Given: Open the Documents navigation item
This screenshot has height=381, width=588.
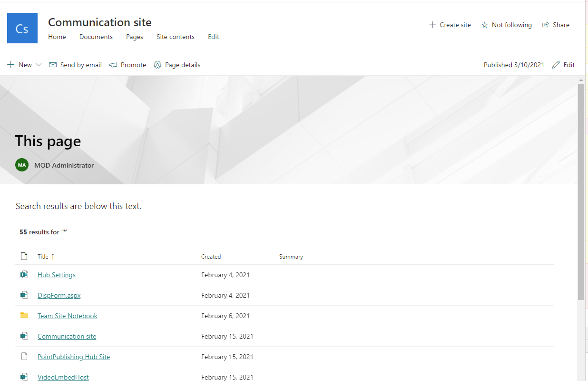Looking at the screenshot, I should pos(96,37).
